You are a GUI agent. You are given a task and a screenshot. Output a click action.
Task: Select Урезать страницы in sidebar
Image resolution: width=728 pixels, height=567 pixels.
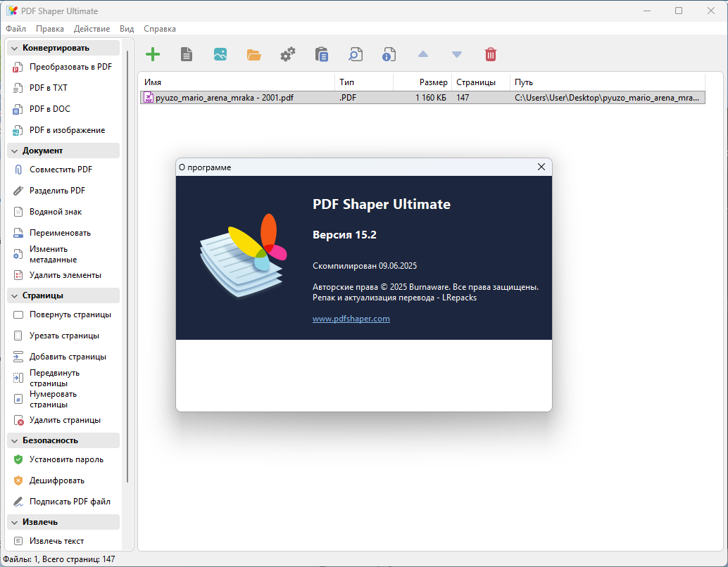point(63,336)
